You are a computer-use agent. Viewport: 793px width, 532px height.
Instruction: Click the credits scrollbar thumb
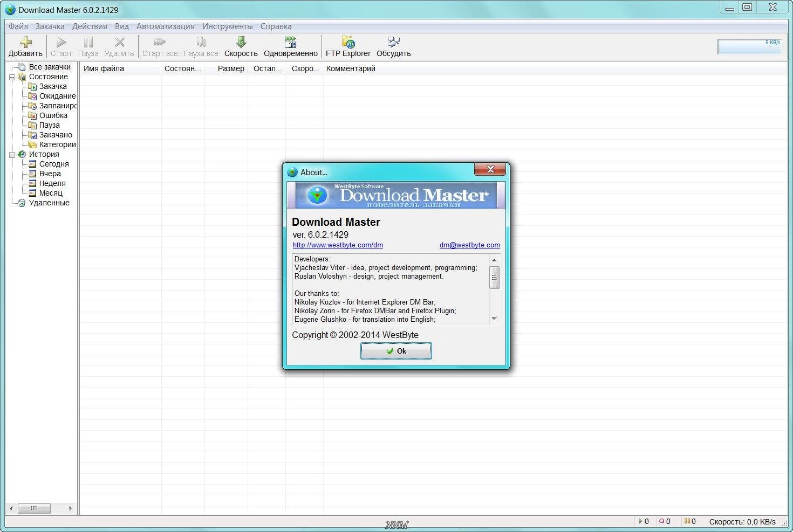coord(494,278)
